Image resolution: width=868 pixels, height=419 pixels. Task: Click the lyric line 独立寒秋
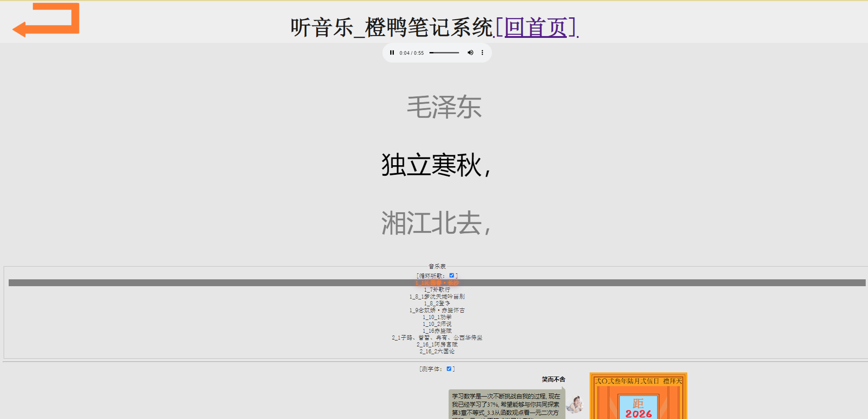(435, 166)
